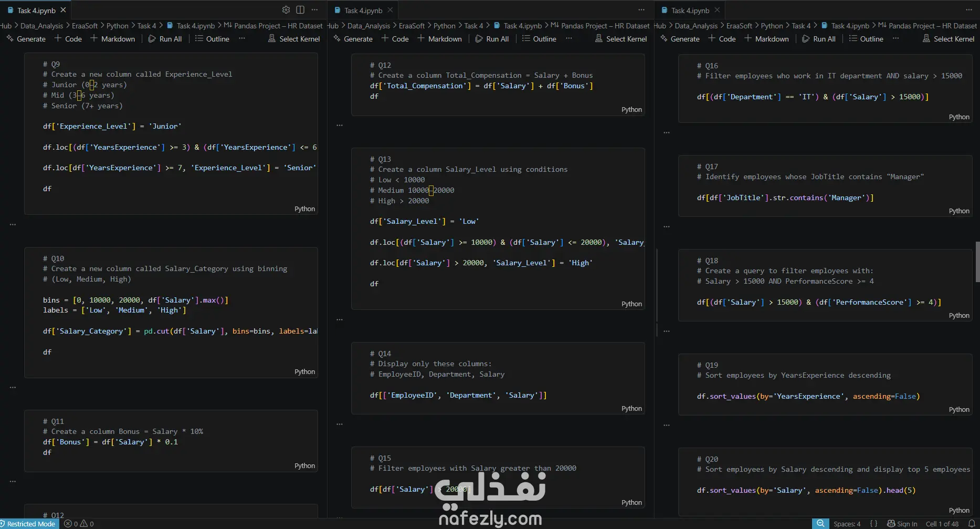Click Run All in the left notebook toolbar
This screenshot has width=980, height=529.
click(x=165, y=39)
